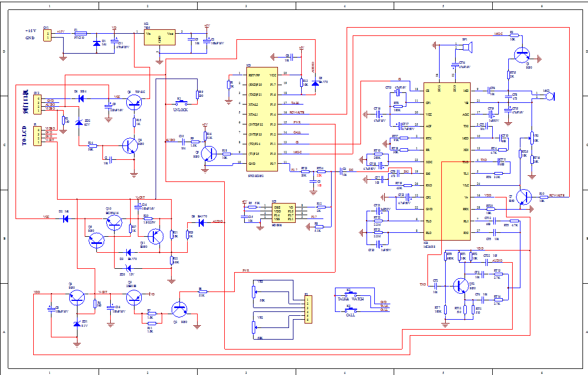Select the P1 TO-LCD connector
The width and height of the screenshot is (588, 375).
(x=37, y=136)
